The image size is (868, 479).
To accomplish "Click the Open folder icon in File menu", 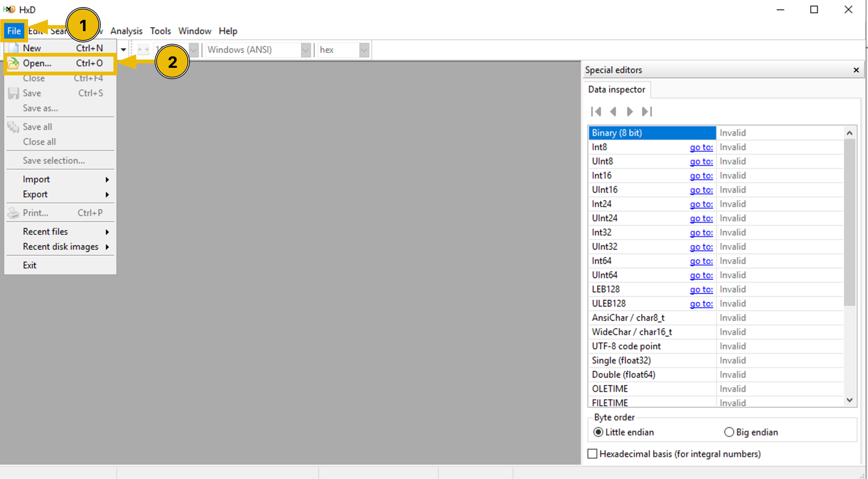I will tap(14, 63).
